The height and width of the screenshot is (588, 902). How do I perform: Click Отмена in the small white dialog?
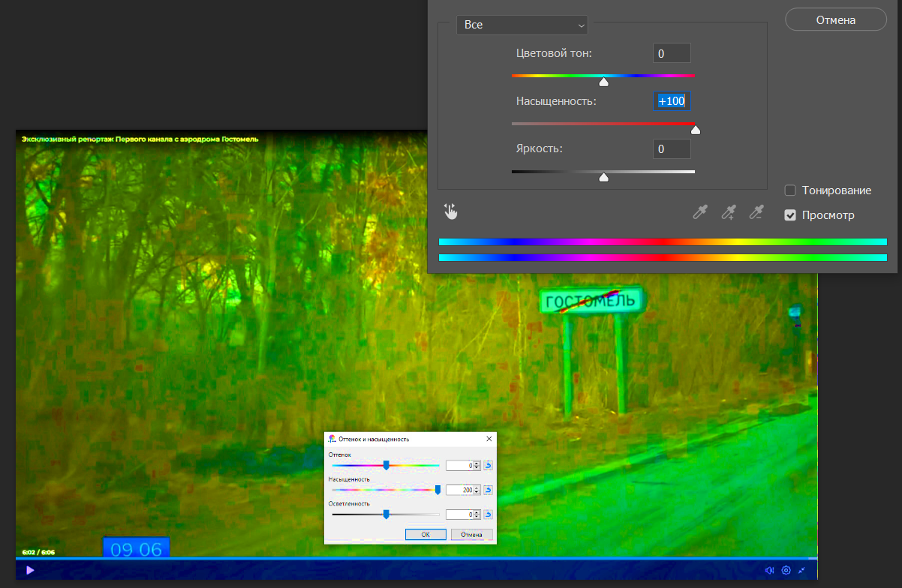471,535
